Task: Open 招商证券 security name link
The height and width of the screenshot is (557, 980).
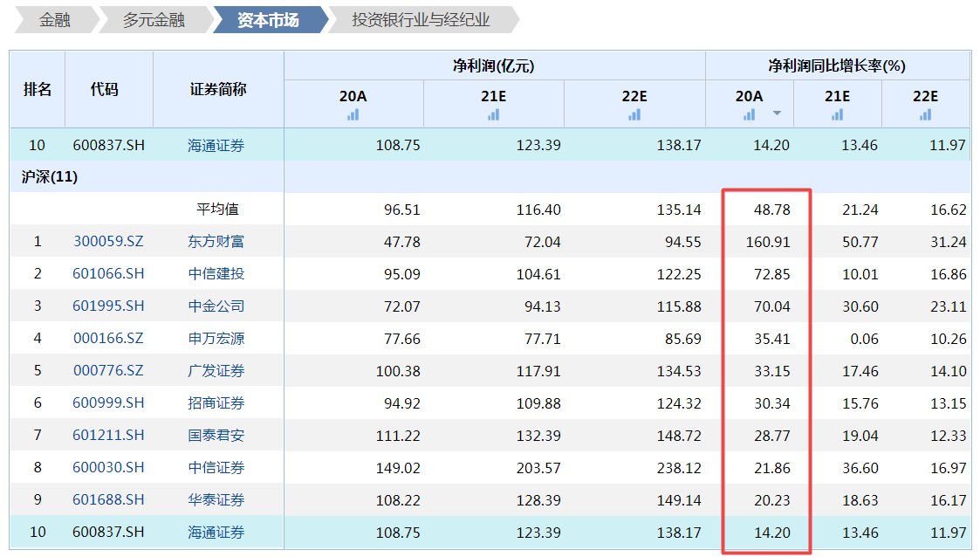Action: (x=216, y=403)
